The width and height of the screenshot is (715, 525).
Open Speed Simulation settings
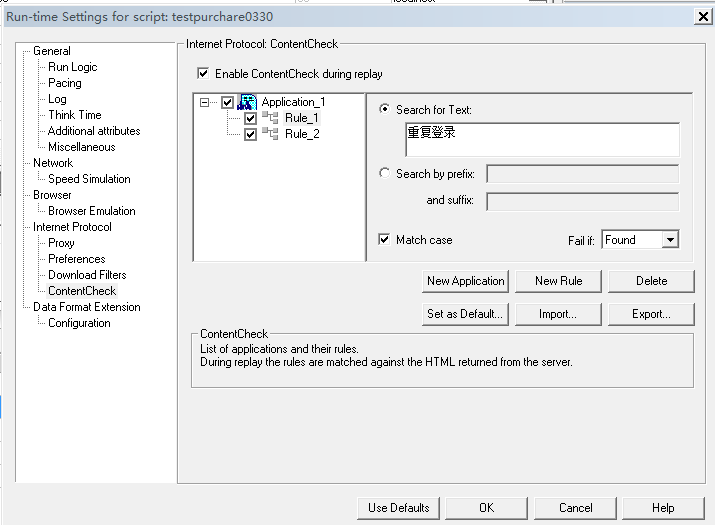coord(89,179)
